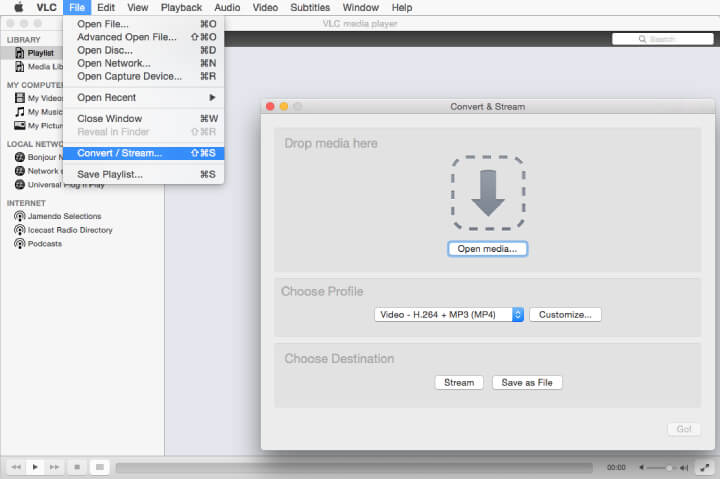Open the Subtitles menu
The width and height of the screenshot is (720, 479).
point(310,7)
